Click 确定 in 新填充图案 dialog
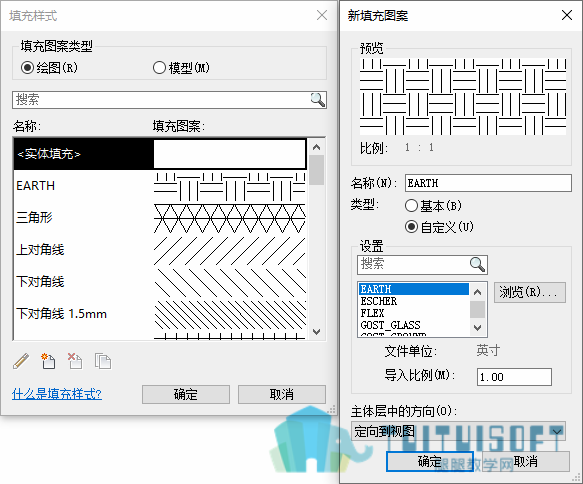 (x=429, y=461)
